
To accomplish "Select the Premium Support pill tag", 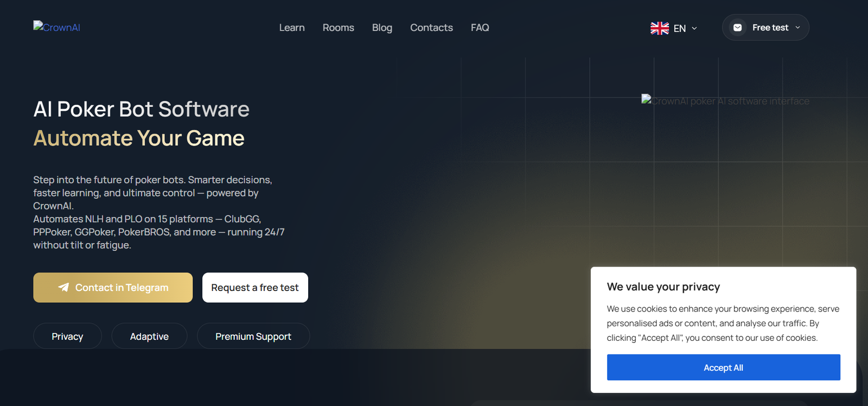I will (x=253, y=337).
